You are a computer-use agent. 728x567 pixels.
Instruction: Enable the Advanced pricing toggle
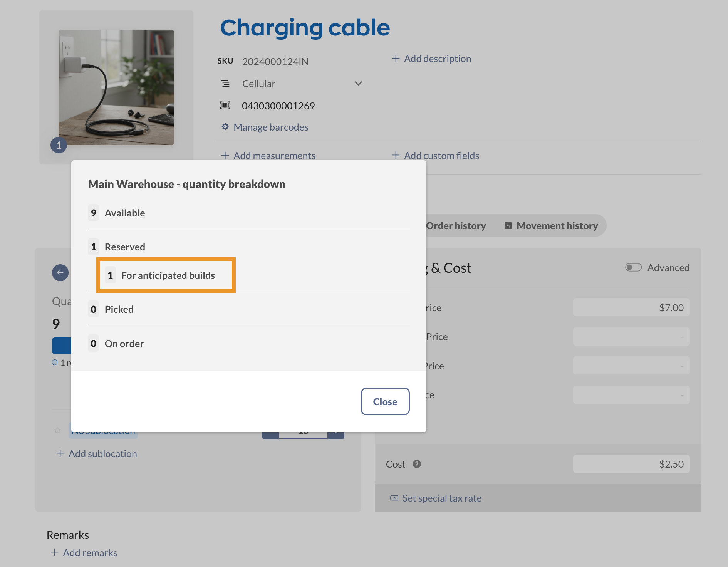pyautogui.click(x=633, y=267)
